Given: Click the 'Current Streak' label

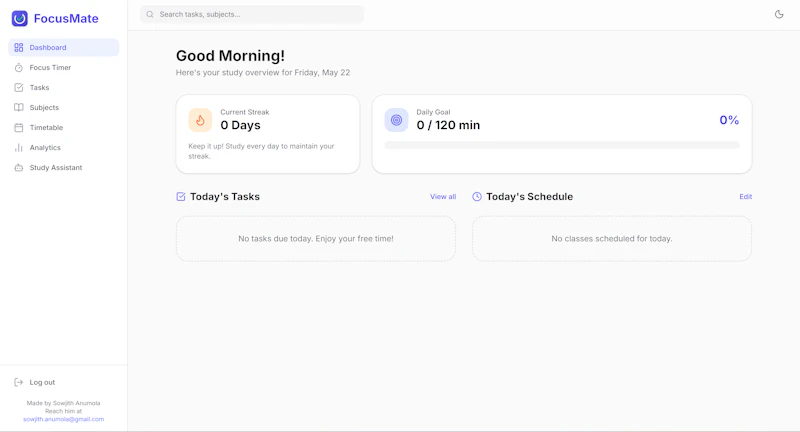Looking at the screenshot, I should [x=244, y=112].
